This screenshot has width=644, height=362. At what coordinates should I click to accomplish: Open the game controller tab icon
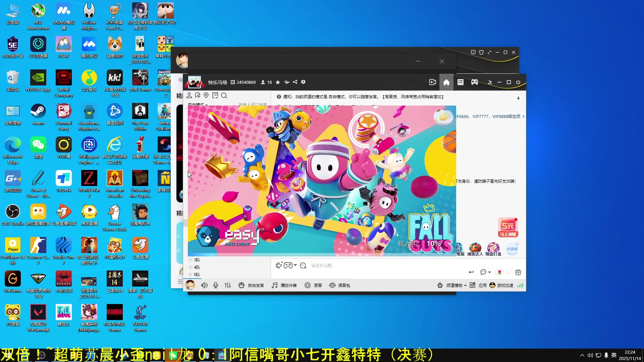[x=474, y=82]
